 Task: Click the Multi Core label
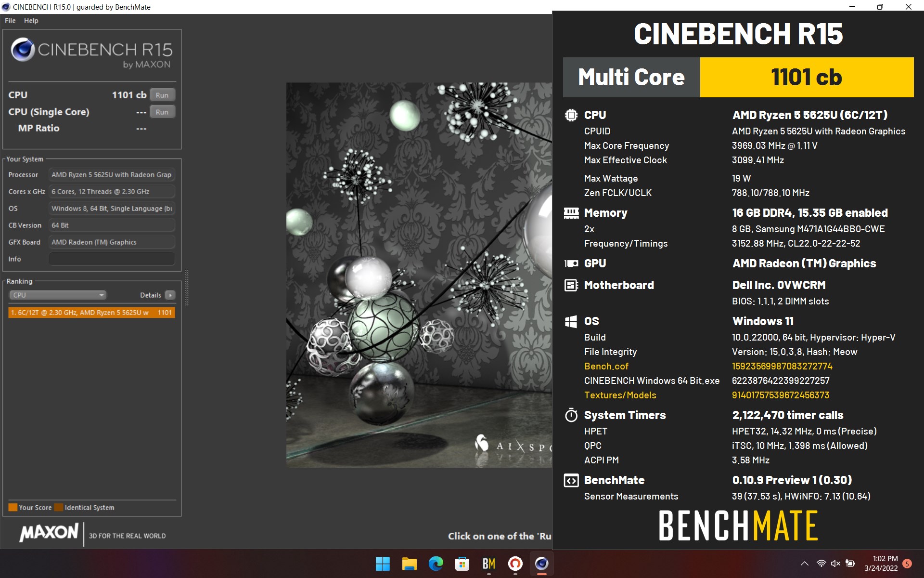[631, 77]
